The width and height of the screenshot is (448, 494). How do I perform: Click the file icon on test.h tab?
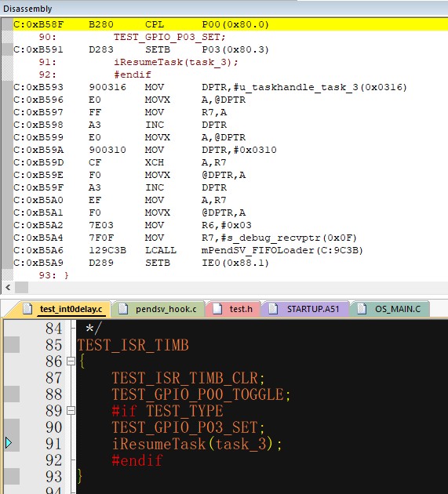(217, 309)
